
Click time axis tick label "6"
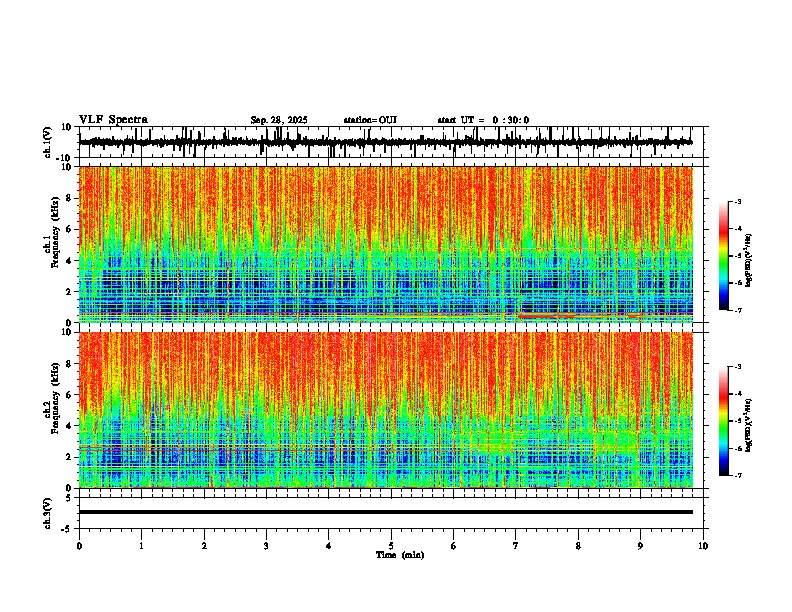tap(454, 546)
